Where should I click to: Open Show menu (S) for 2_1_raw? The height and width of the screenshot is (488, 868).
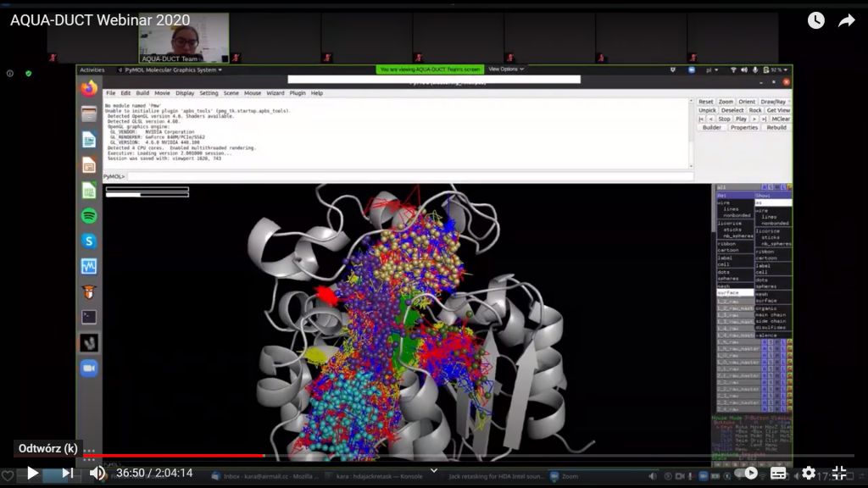tap(771, 369)
